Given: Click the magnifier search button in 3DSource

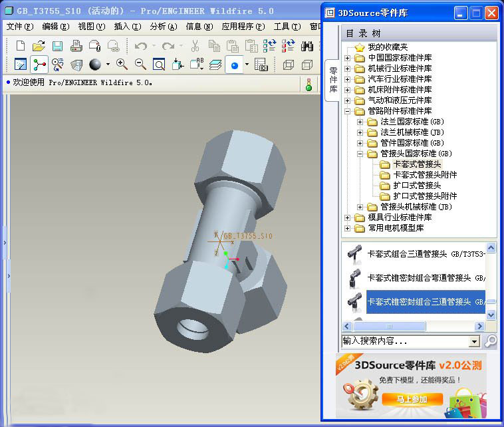Looking at the screenshot, I should pos(490,341).
